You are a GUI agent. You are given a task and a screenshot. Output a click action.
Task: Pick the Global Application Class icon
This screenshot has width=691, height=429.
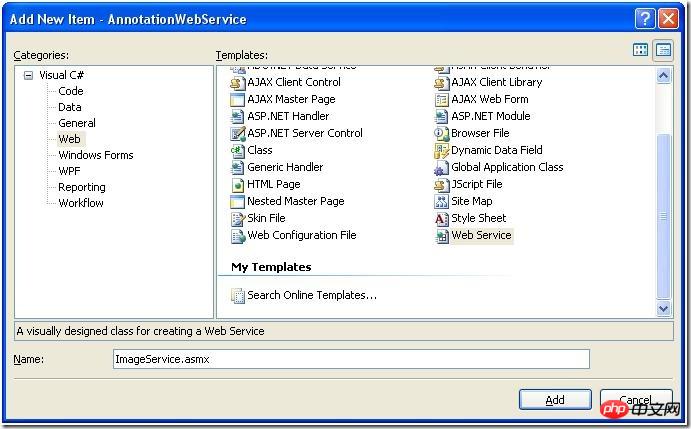[x=442, y=168]
